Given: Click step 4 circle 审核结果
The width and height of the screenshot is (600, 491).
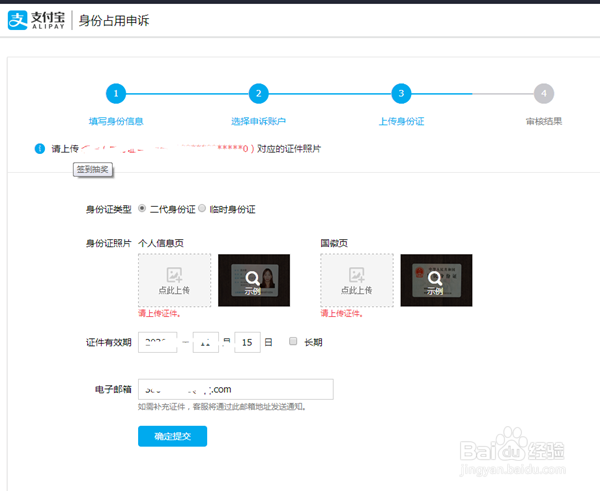Looking at the screenshot, I should coord(544,93).
